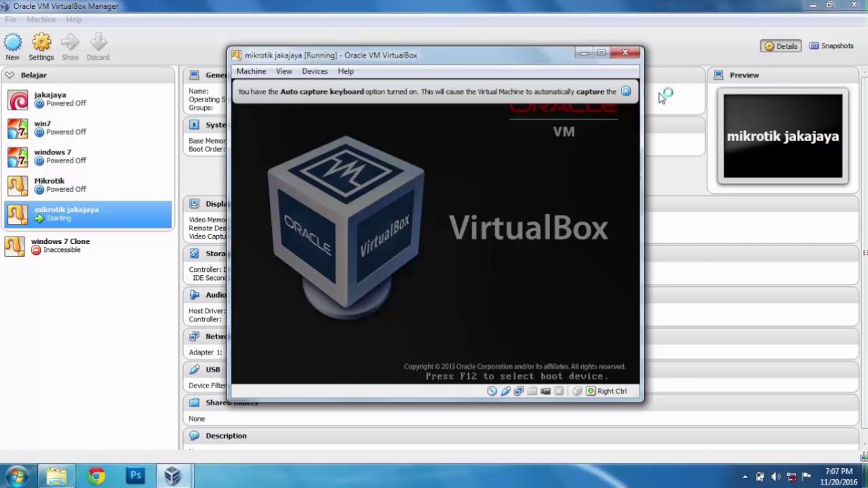The height and width of the screenshot is (488, 868).
Task: Click the mouse integration status icon
Action: tap(577, 391)
